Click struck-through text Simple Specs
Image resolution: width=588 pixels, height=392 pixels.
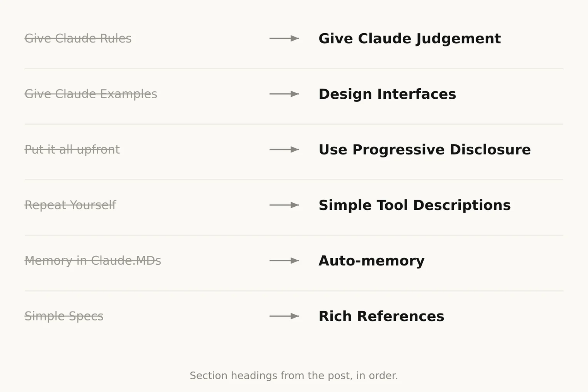[x=64, y=316]
